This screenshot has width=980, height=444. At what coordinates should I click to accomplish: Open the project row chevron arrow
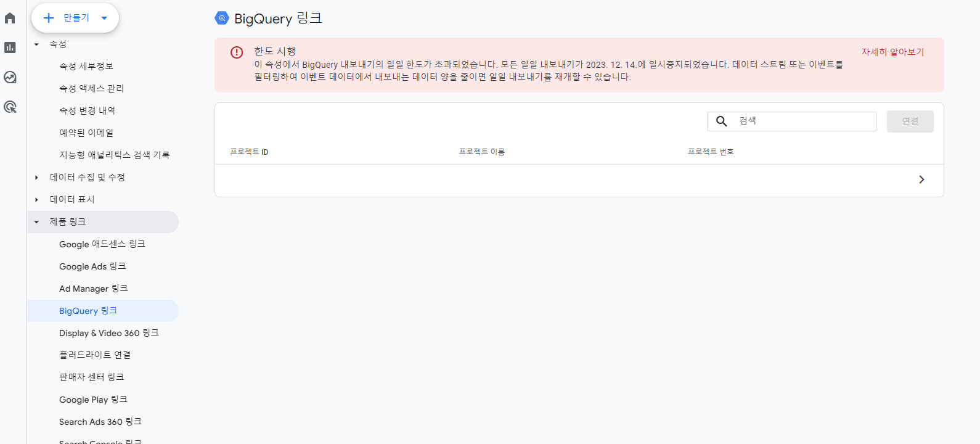(x=921, y=179)
